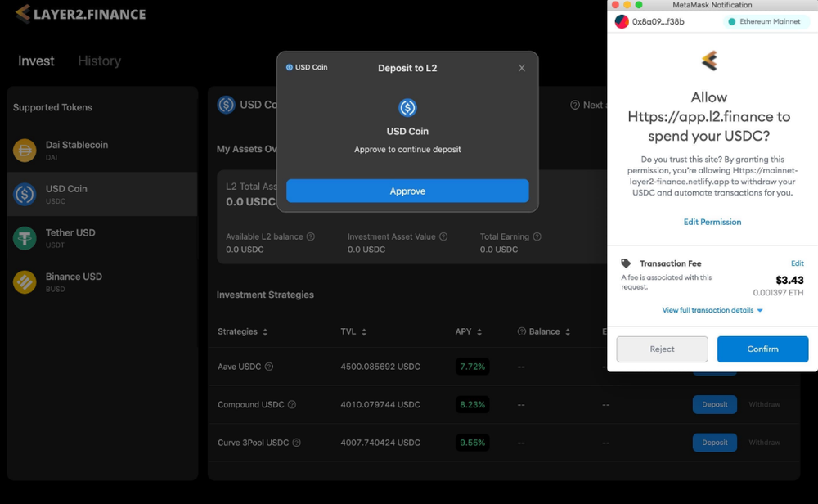Click the help icon beside Next
Viewport: 818px width, 504px height.
[x=575, y=105]
